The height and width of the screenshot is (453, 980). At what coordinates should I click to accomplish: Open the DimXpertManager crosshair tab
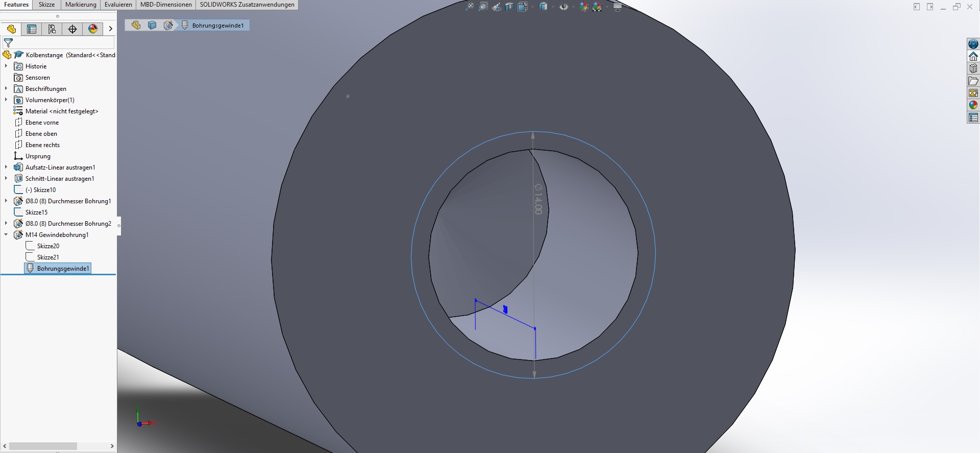pyautogui.click(x=72, y=29)
